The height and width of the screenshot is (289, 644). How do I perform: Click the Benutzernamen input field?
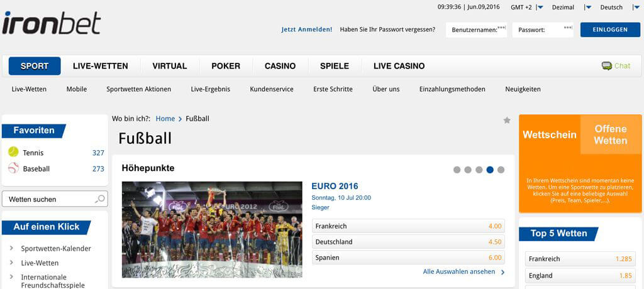coord(477,30)
